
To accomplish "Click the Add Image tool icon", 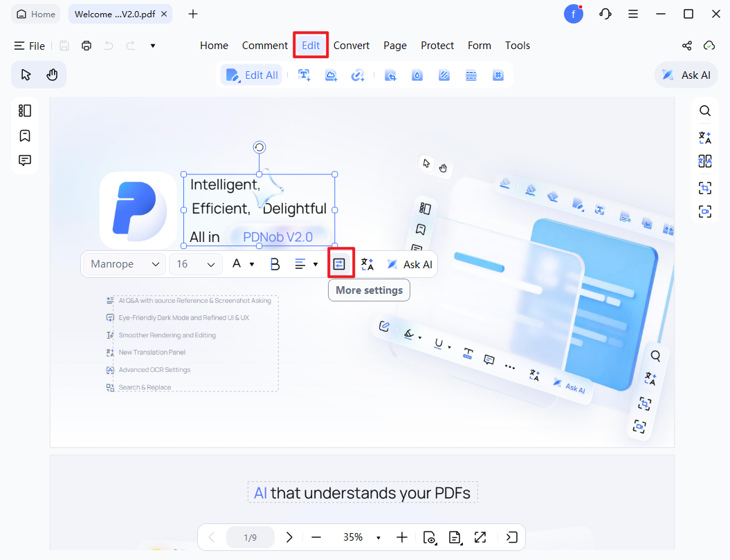I will click(x=331, y=75).
